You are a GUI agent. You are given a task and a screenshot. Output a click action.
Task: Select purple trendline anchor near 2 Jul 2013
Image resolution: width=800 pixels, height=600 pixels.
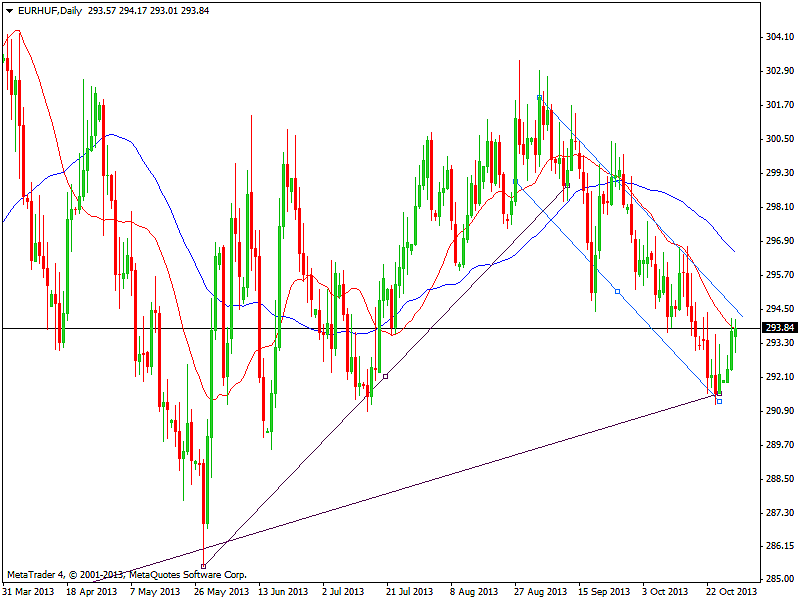(385, 376)
